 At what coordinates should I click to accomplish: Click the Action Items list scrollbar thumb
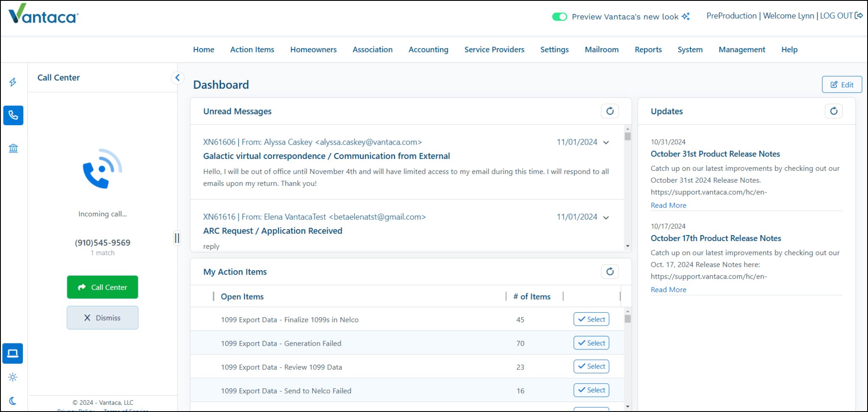[x=628, y=319]
